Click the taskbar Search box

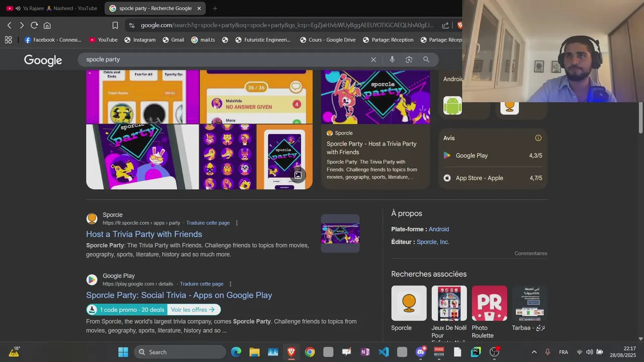tap(180, 352)
